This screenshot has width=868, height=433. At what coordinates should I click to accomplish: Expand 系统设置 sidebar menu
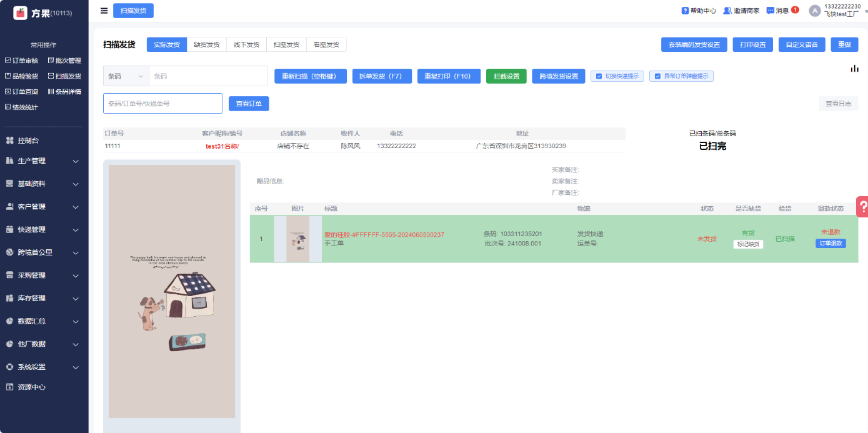pos(42,367)
